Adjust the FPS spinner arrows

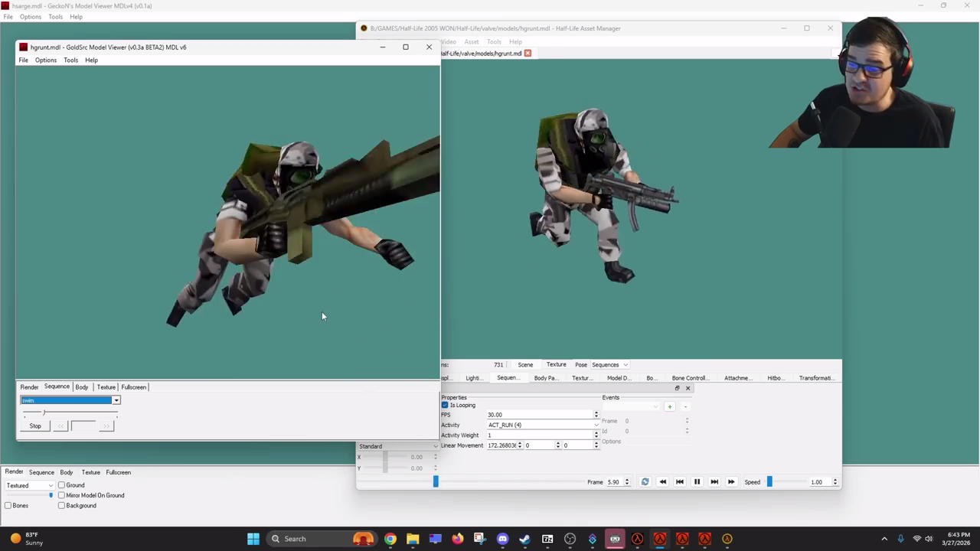pyautogui.click(x=596, y=415)
